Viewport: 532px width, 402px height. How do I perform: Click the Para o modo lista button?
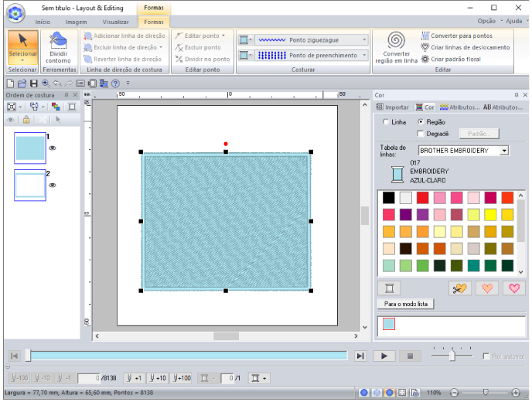(x=405, y=304)
